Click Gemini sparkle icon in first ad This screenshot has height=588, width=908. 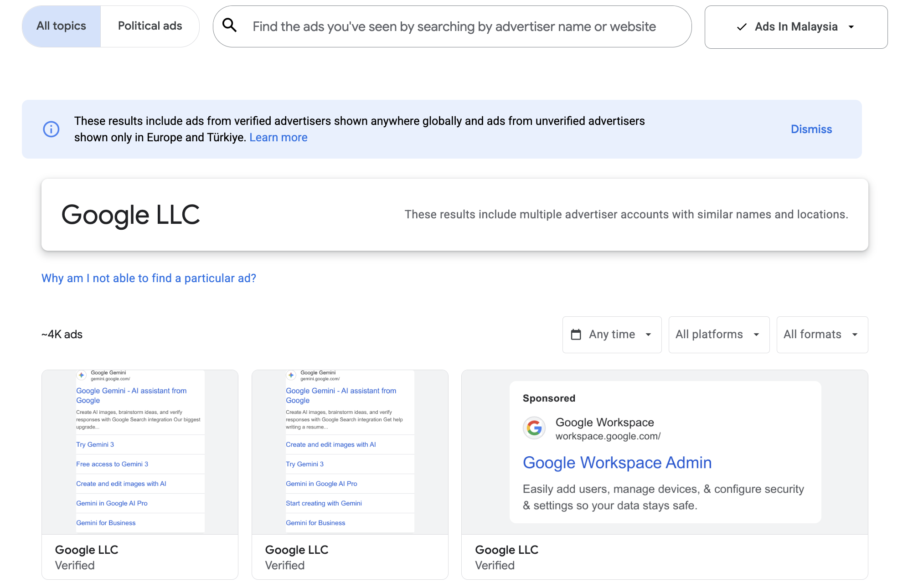tap(82, 375)
